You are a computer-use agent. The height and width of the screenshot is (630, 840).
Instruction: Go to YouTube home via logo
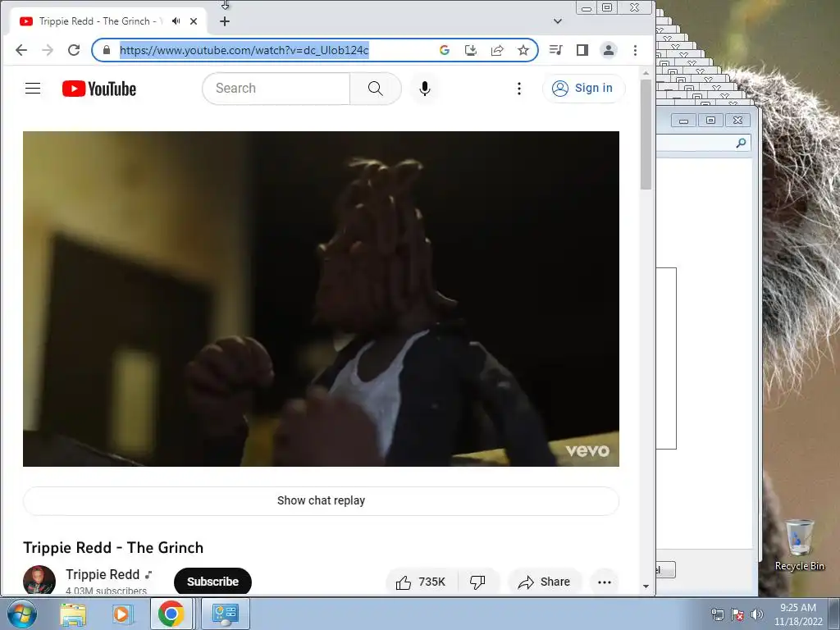(99, 89)
